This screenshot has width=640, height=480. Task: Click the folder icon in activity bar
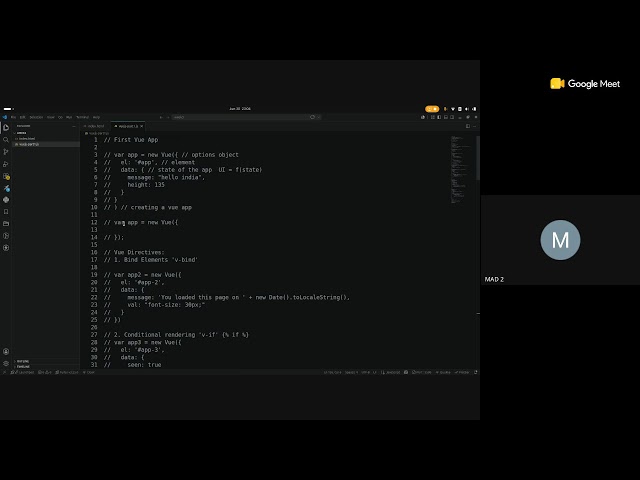click(6, 224)
